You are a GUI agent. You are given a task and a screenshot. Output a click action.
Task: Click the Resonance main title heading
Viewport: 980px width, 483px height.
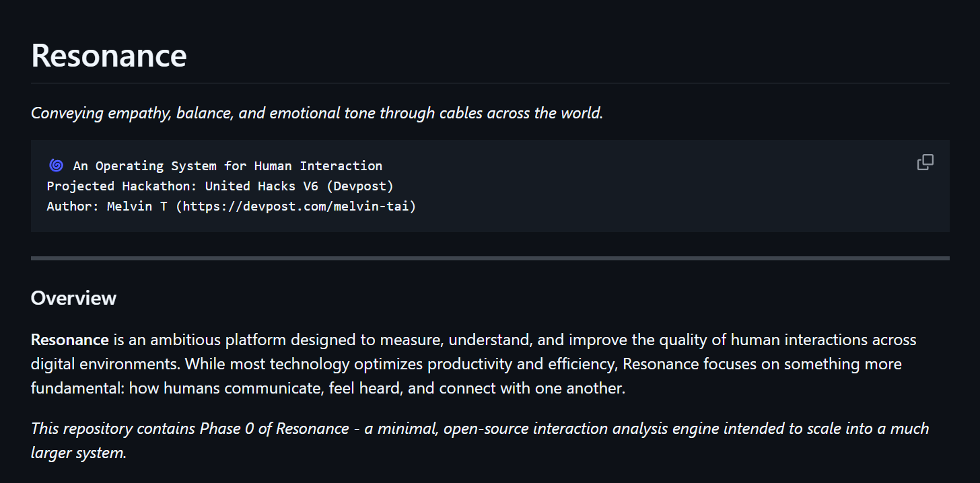[x=108, y=55]
